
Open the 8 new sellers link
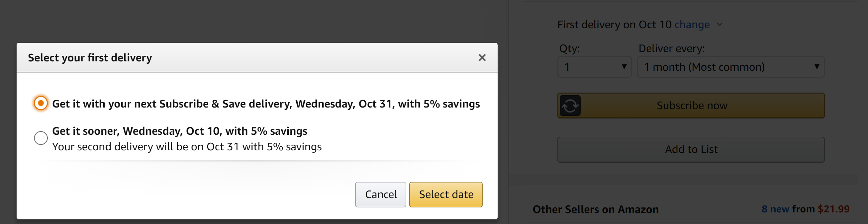point(775,209)
